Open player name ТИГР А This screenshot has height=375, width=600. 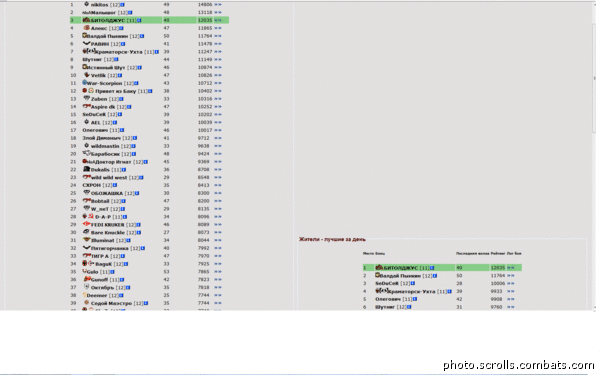pyautogui.click(x=100, y=256)
